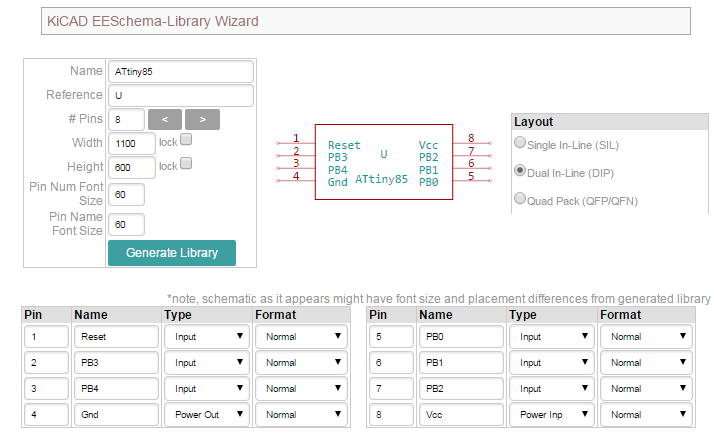The height and width of the screenshot is (441, 714).
Task: Open Type dropdown for pin PB4
Action: pos(207,389)
